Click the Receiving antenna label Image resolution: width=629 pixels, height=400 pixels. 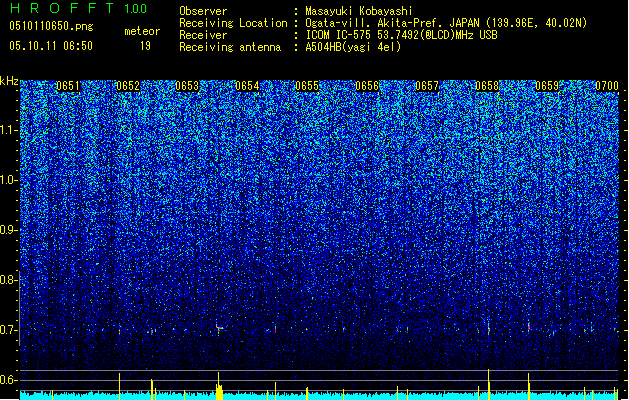tap(230, 47)
